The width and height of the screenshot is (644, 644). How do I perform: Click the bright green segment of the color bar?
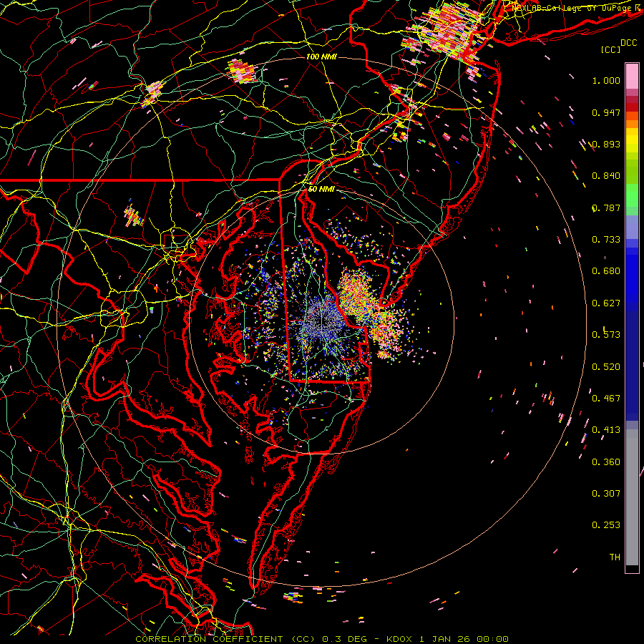click(632, 195)
